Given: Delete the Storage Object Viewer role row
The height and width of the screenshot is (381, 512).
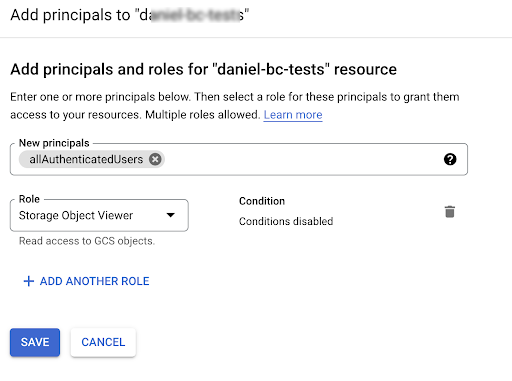Looking at the screenshot, I should tap(450, 212).
